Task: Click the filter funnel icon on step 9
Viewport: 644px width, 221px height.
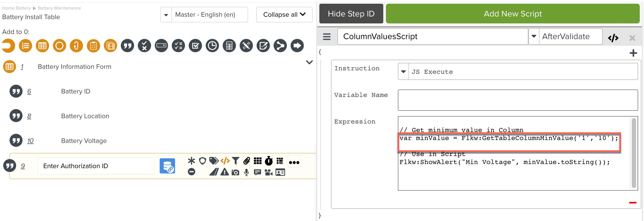Action: (236, 161)
